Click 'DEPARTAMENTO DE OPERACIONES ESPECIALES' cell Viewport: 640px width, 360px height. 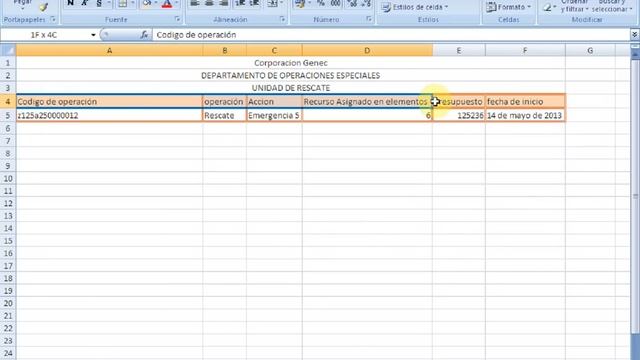pyautogui.click(x=291, y=76)
